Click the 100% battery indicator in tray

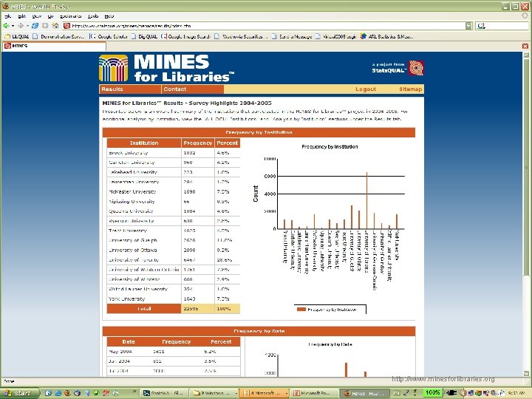[433, 393]
